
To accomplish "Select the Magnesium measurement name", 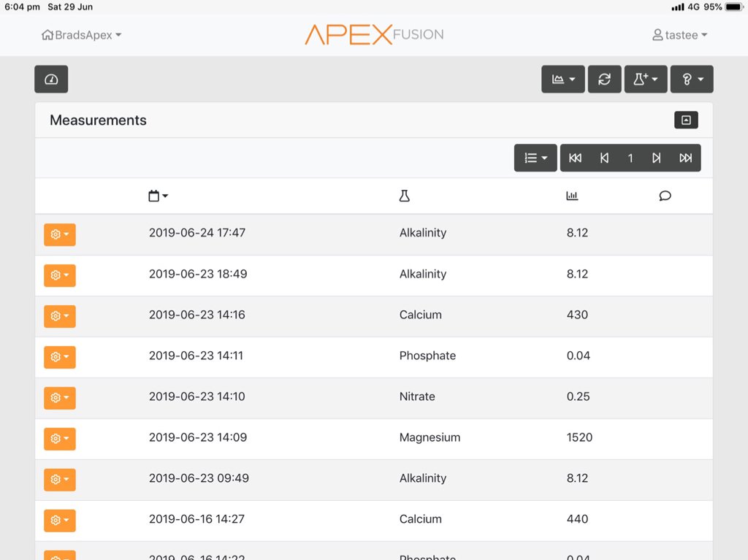I will (430, 437).
